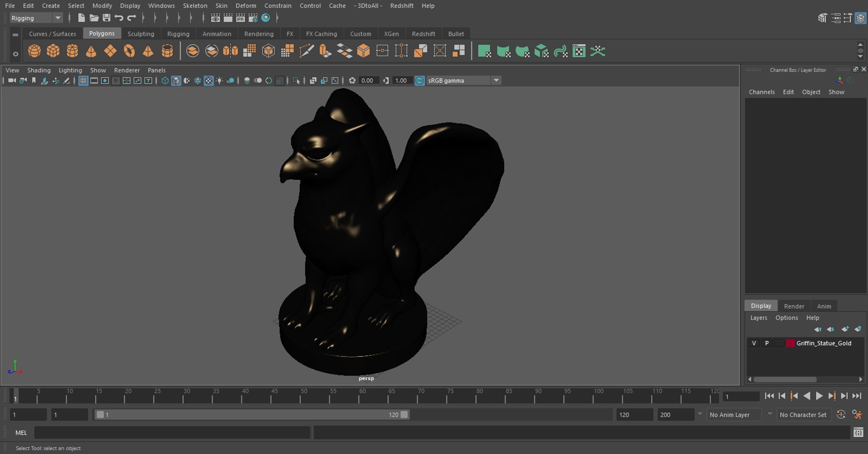Click the Auto Key toggle icon
Screen dimensions: 868x454
pyautogui.click(x=841, y=414)
